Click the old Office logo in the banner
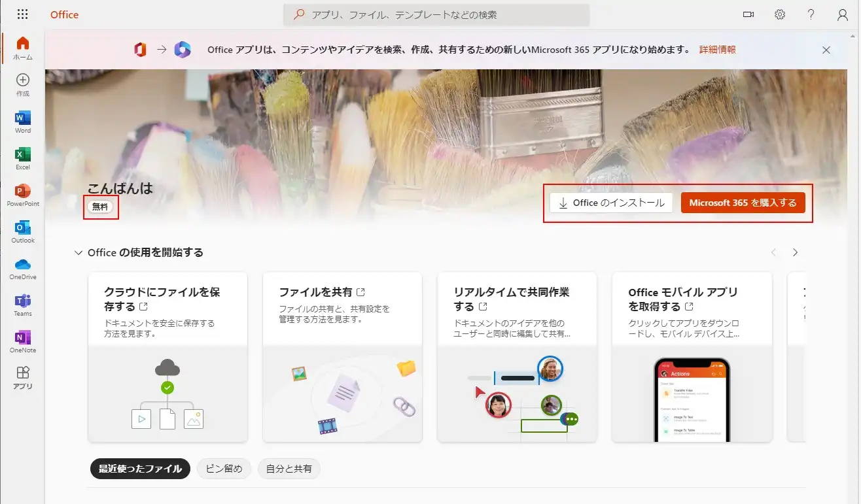The image size is (861, 504). [140, 50]
